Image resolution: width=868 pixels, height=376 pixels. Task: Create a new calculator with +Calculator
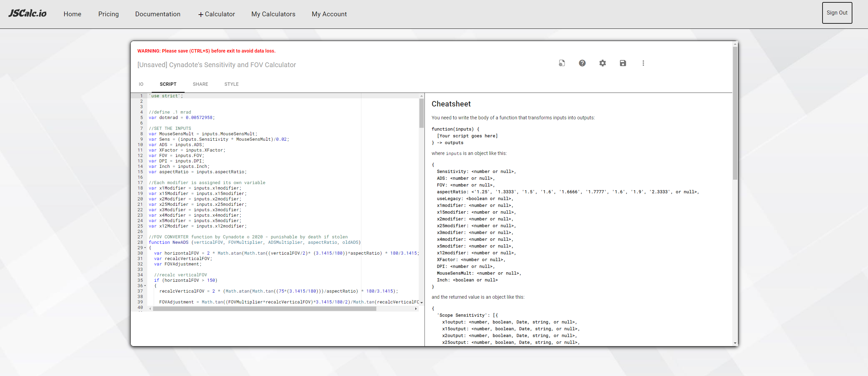pyautogui.click(x=216, y=14)
